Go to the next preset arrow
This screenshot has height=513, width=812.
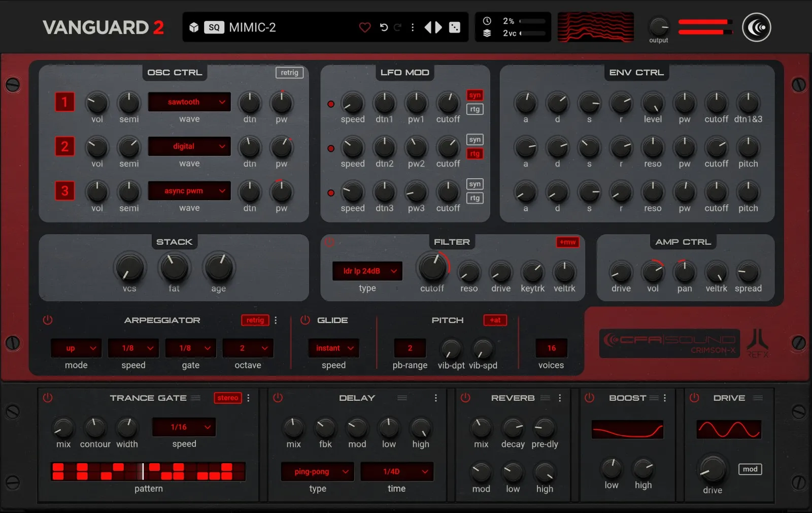pyautogui.click(x=438, y=27)
